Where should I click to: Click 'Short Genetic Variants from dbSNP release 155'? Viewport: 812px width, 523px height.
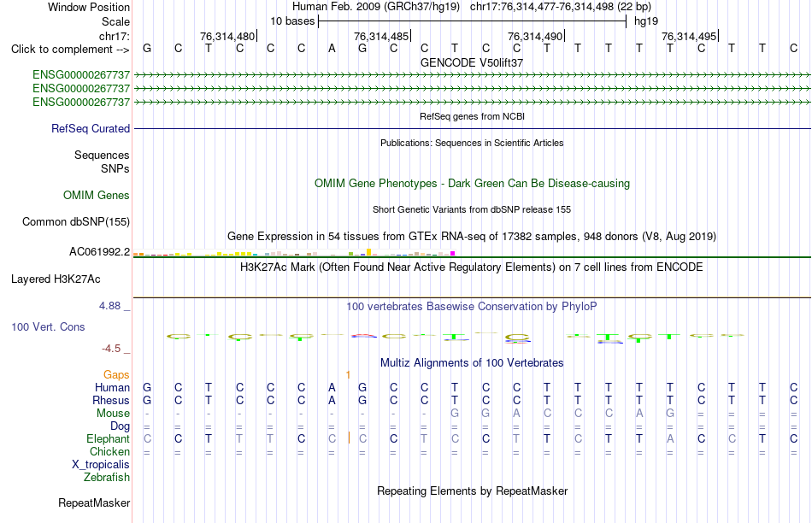click(472, 209)
